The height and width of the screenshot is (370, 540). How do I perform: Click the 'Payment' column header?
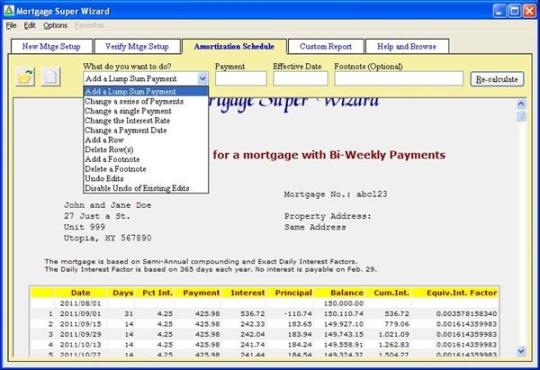[x=201, y=292]
